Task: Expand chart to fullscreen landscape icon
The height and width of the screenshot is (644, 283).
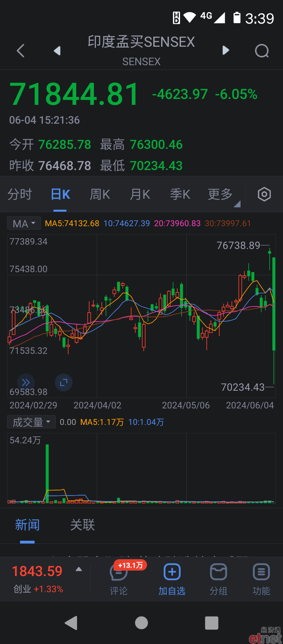Action: 63,382
